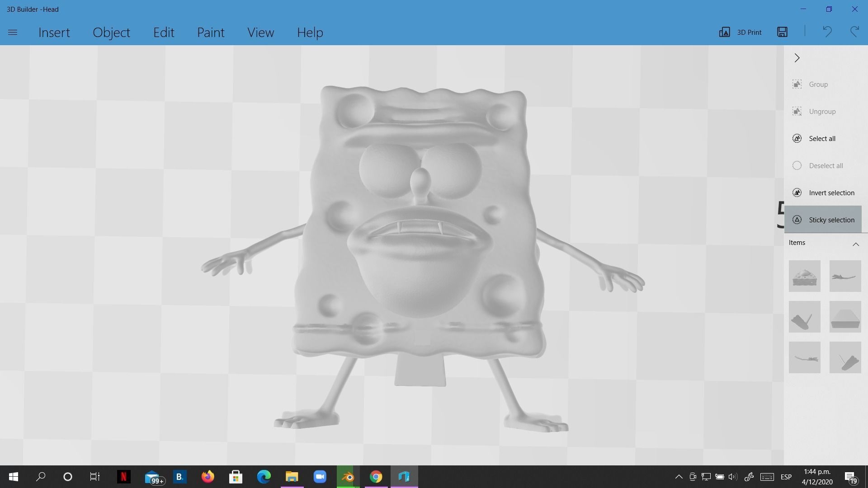Open Cortana from the taskbar
This screenshot has height=488, width=868.
click(x=68, y=477)
